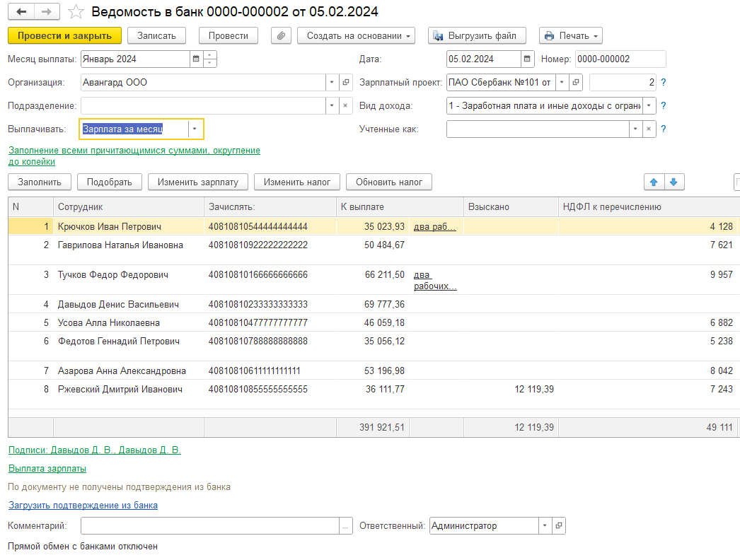The height and width of the screenshot is (560, 740).
Task: Open the Организация record with open icon
Action: tap(345, 82)
